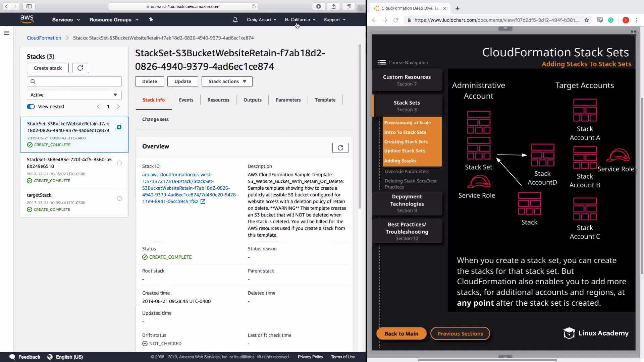Screen dimensions: 644x362
Task: Expand the Stack actions dropdown
Action: pyautogui.click(x=227, y=81)
